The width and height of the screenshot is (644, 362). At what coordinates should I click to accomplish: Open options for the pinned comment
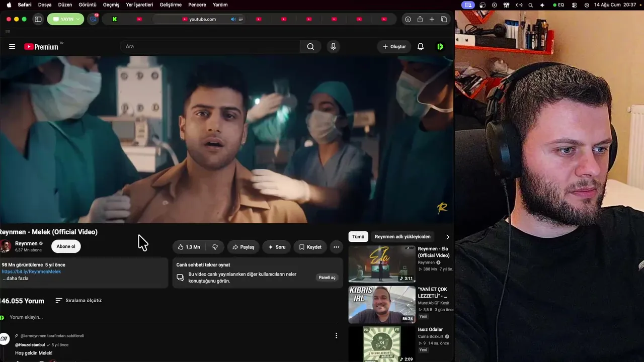click(x=336, y=335)
